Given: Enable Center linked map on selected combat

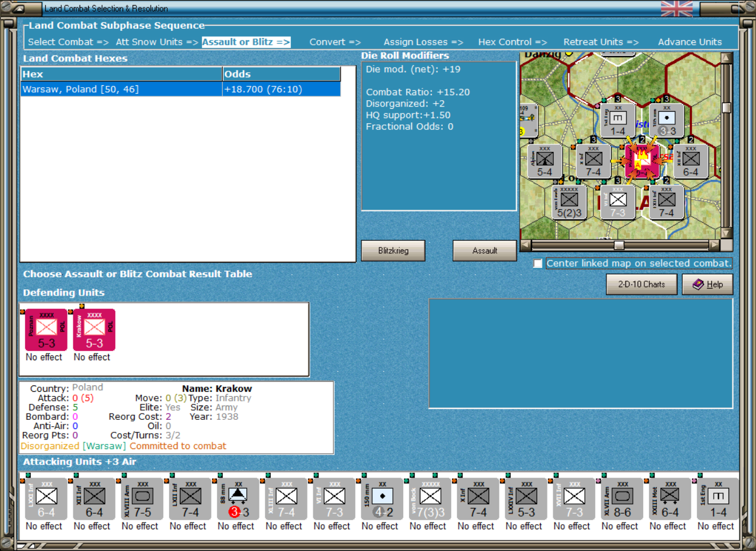Looking at the screenshot, I should 538,263.
